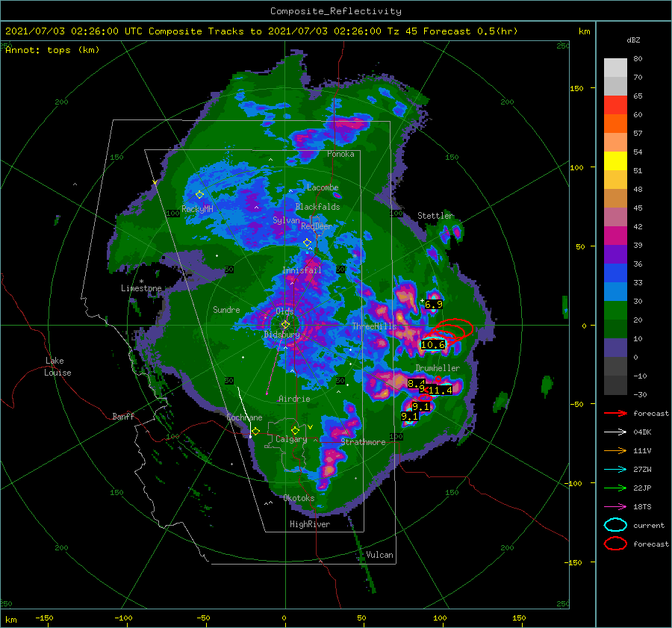This screenshot has width=672, height=628.
Task: Click the cyan current ellipse legend icon
Action: click(615, 525)
